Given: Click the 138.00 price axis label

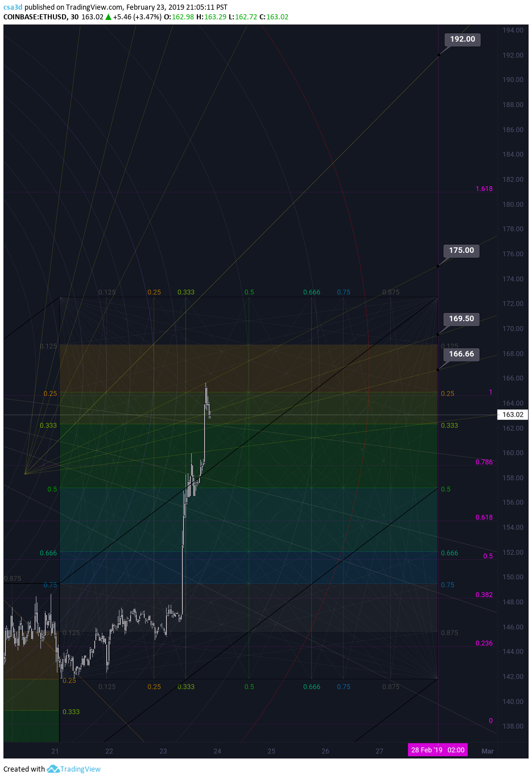Looking at the screenshot, I should [513, 727].
